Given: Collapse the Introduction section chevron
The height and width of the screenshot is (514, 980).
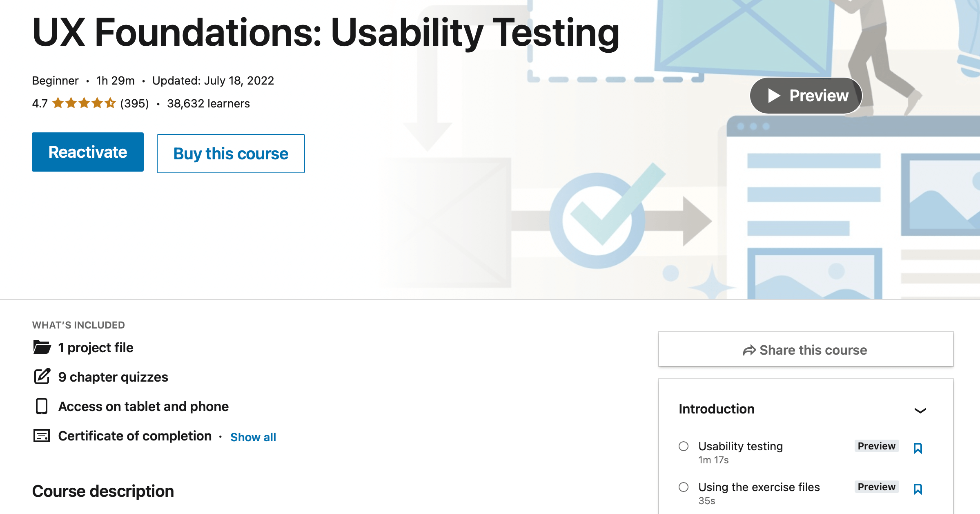Looking at the screenshot, I should tap(920, 410).
